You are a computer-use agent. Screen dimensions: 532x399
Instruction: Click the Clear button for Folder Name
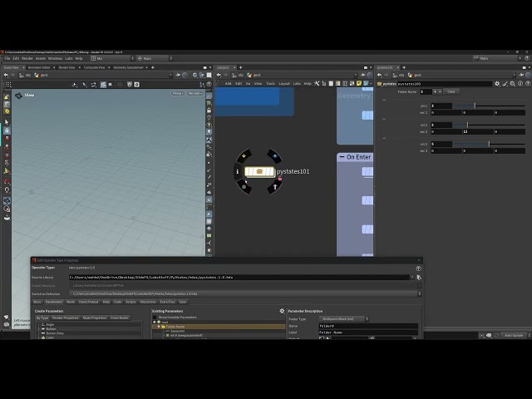pyautogui.click(x=451, y=91)
